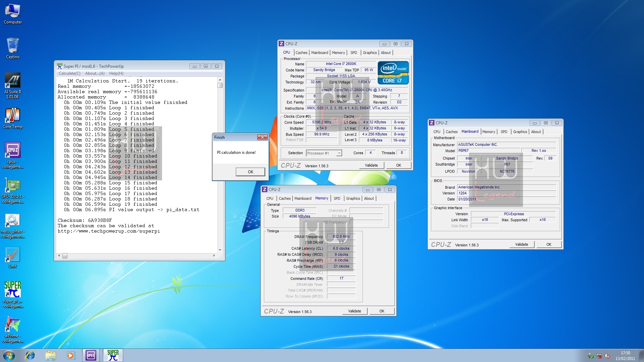Close the Finish dialog with the X
Image resolution: width=644 pixels, height=362 pixels.
click(262, 137)
